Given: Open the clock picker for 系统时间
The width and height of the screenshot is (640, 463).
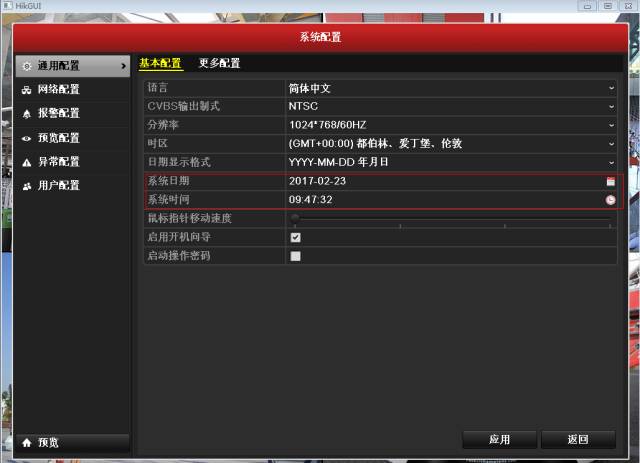Looking at the screenshot, I should [610, 200].
